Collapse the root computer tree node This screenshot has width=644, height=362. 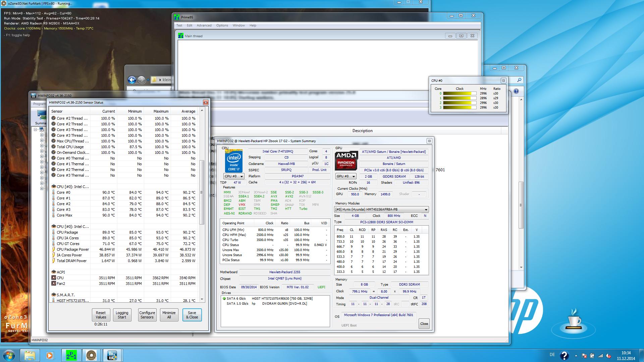click(35, 129)
